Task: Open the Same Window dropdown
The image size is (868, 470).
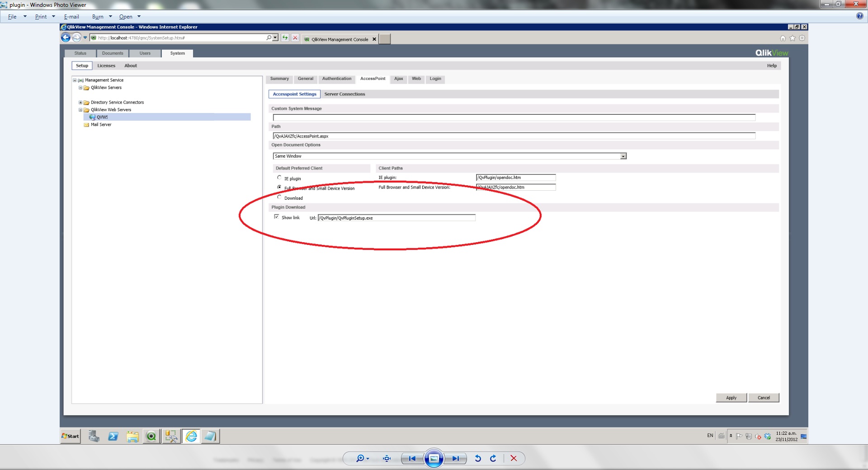Action: click(623, 156)
